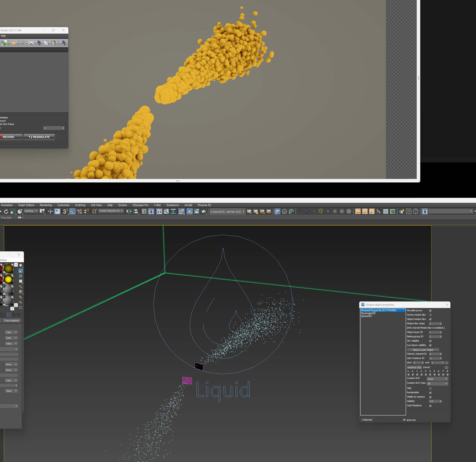
Task: Click the Forest Pack FP icon
Action: tap(358, 211)
